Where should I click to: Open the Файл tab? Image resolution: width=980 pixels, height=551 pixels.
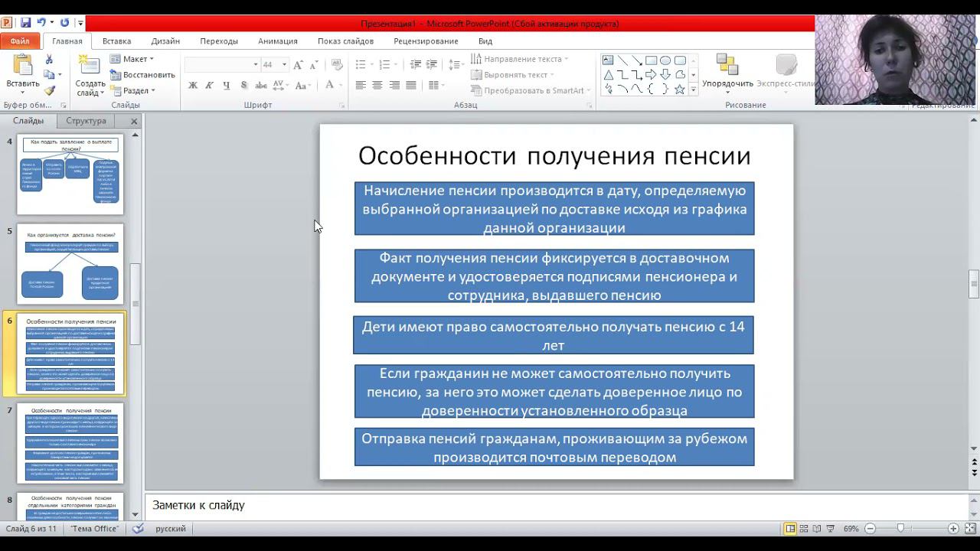(20, 41)
